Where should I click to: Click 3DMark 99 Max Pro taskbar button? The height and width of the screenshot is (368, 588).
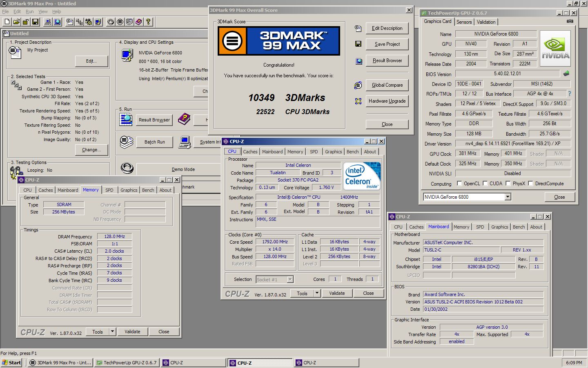click(60, 363)
